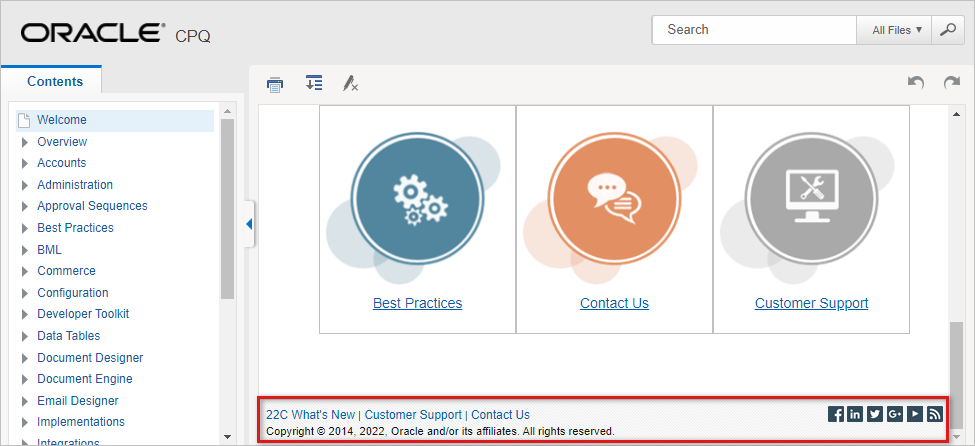This screenshot has width=975, height=446.
Task: Open the footer Contact Us link
Action: click(x=501, y=415)
